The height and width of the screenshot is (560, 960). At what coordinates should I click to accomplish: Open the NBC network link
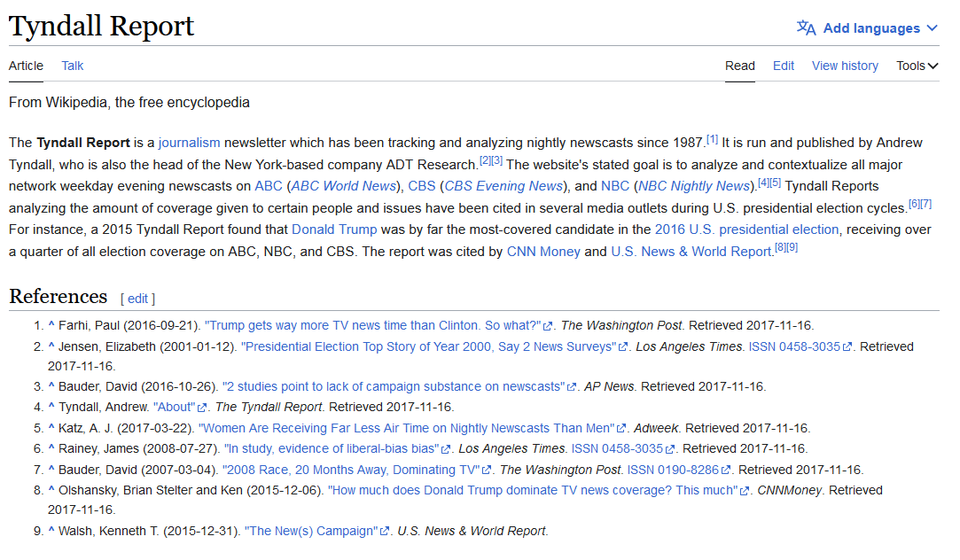614,186
